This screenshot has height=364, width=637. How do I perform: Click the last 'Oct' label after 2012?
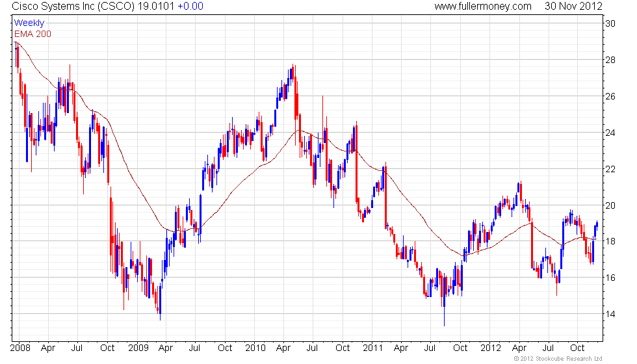pos(577,348)
